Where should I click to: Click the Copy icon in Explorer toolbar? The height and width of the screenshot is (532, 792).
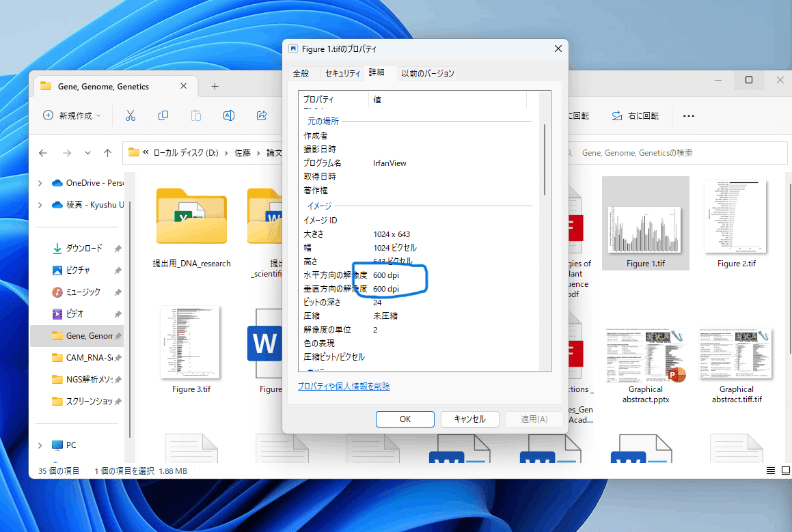click(163, 115)
